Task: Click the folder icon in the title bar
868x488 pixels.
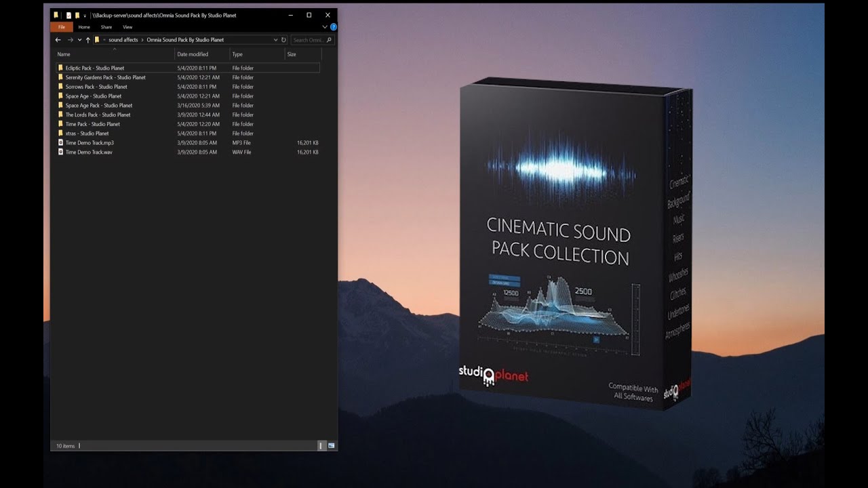Action: (x=56, y=15)
